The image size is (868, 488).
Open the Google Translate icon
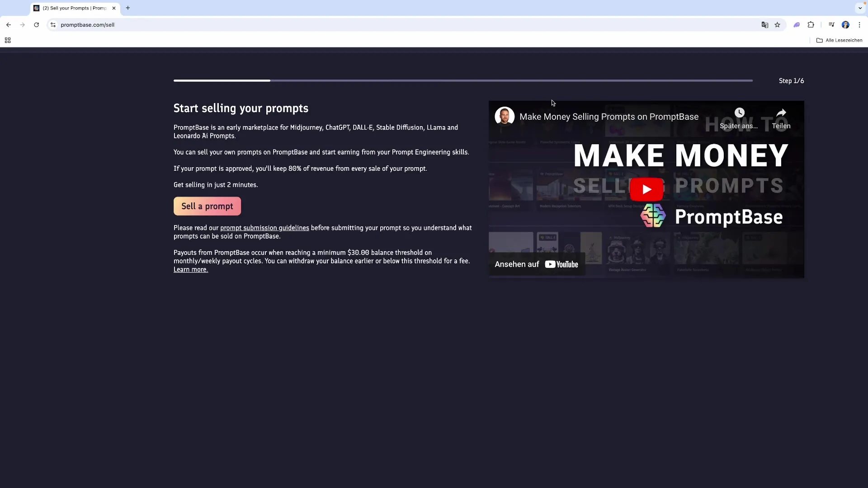(764, 25)
